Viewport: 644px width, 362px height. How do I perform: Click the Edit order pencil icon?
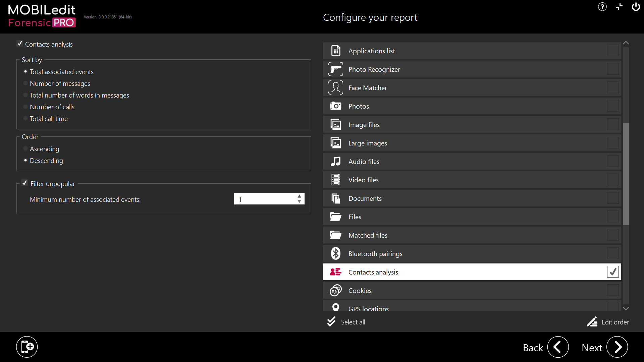(x=592, y=322)
